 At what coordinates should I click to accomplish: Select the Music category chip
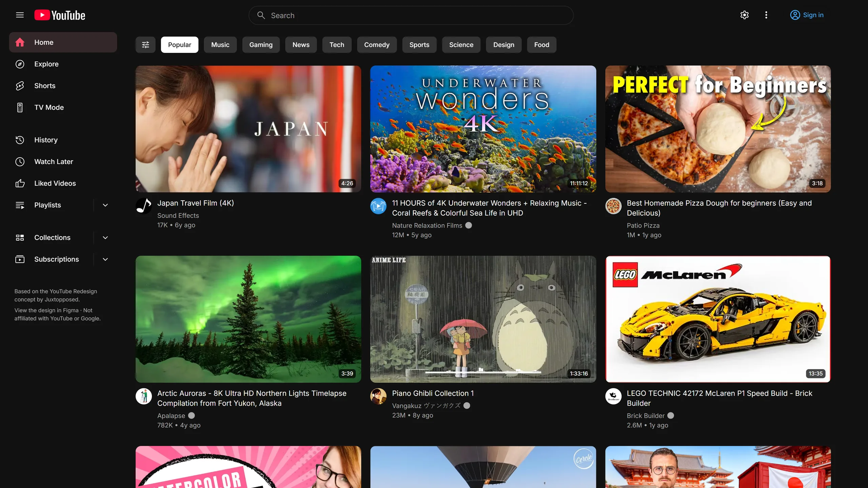point(220,45)
